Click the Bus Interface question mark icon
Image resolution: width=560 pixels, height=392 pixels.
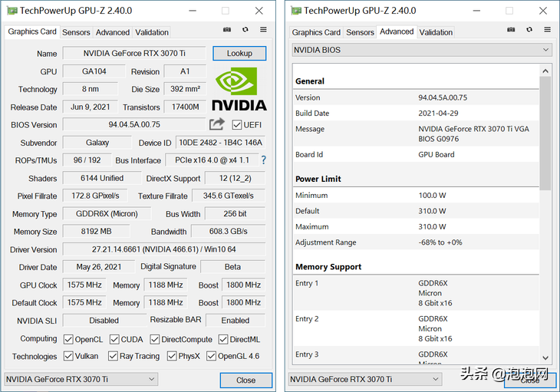pyautogui.click(x=264, y=160)
